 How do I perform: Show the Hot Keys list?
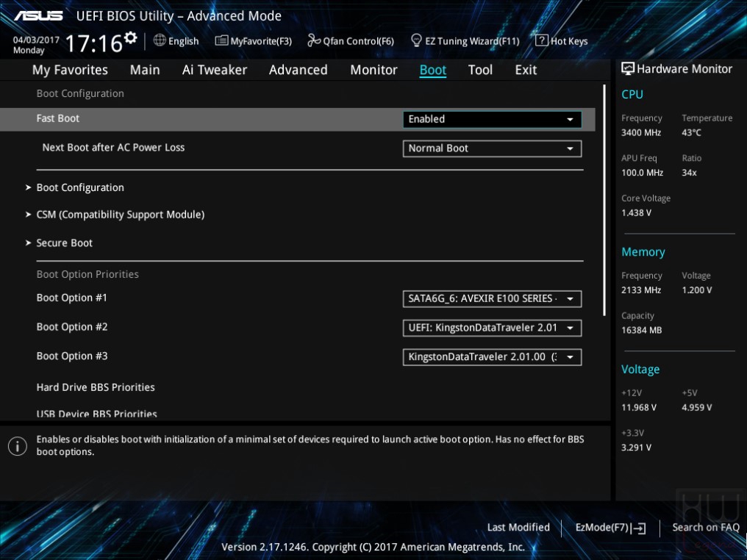pos(562,41)
